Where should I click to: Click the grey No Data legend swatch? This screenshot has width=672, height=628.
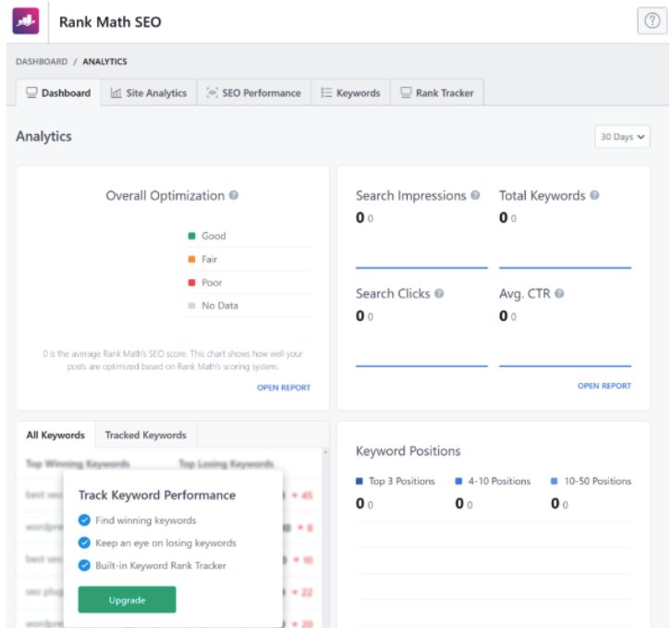coord(191,305)
